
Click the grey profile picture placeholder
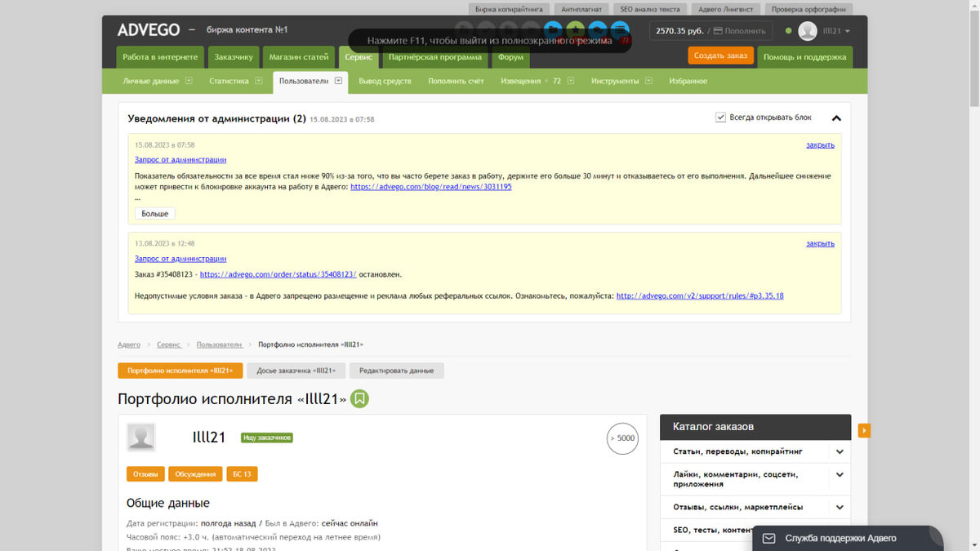pos(141,438)
